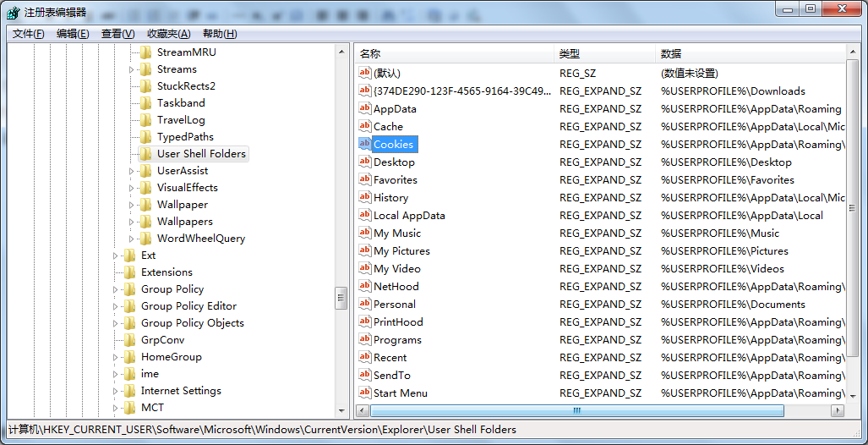Click the string icon beside History

[365, 197]
